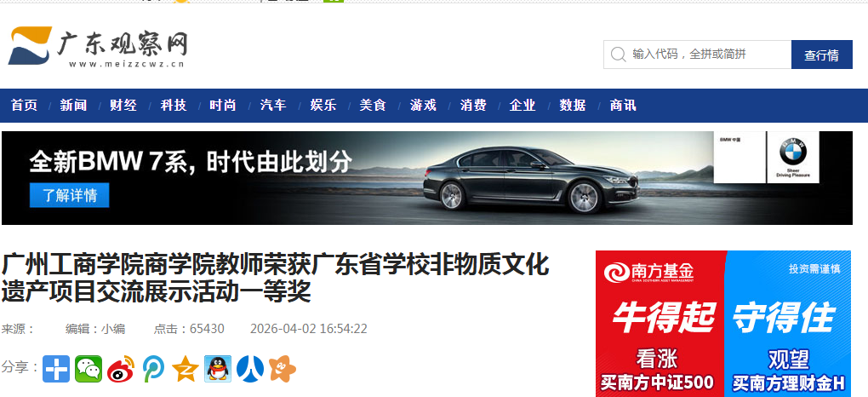Click the article headline about 广州工商学院
This screenshot has height=397, width=868.
(x=275, y=278)
